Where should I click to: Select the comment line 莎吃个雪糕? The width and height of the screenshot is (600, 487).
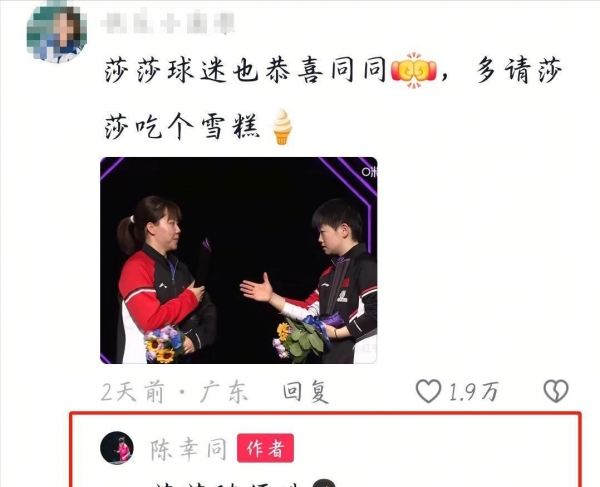[x=182, y=127]
